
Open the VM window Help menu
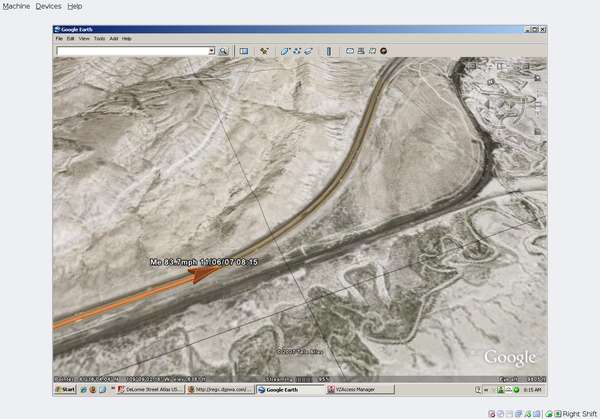[75, 6]
